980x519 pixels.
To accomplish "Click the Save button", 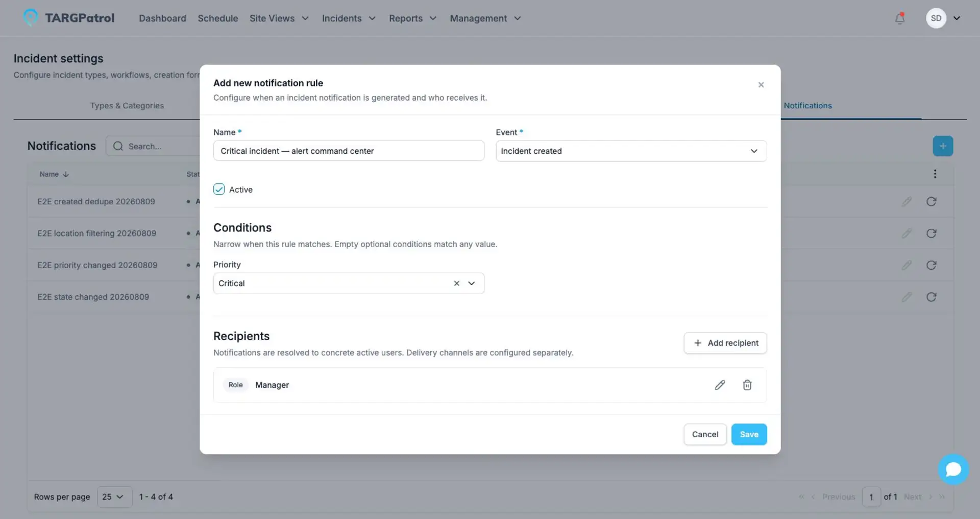I will point(749,434).
